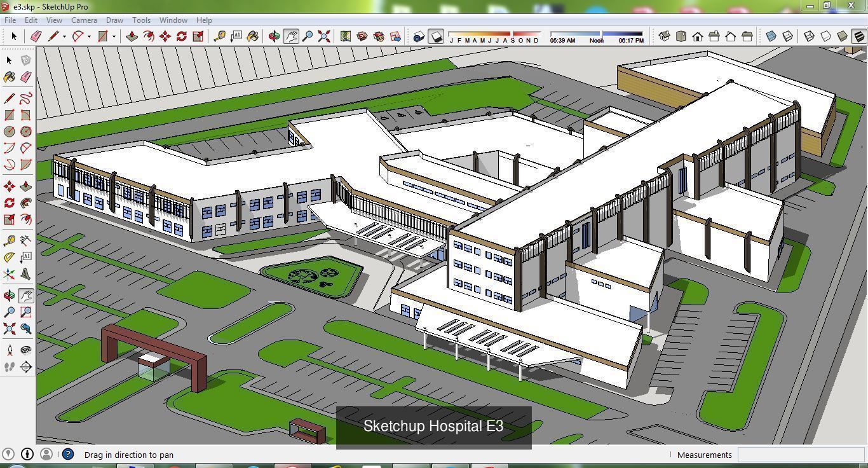Activate the Position Camera tool

coord(10,350)
